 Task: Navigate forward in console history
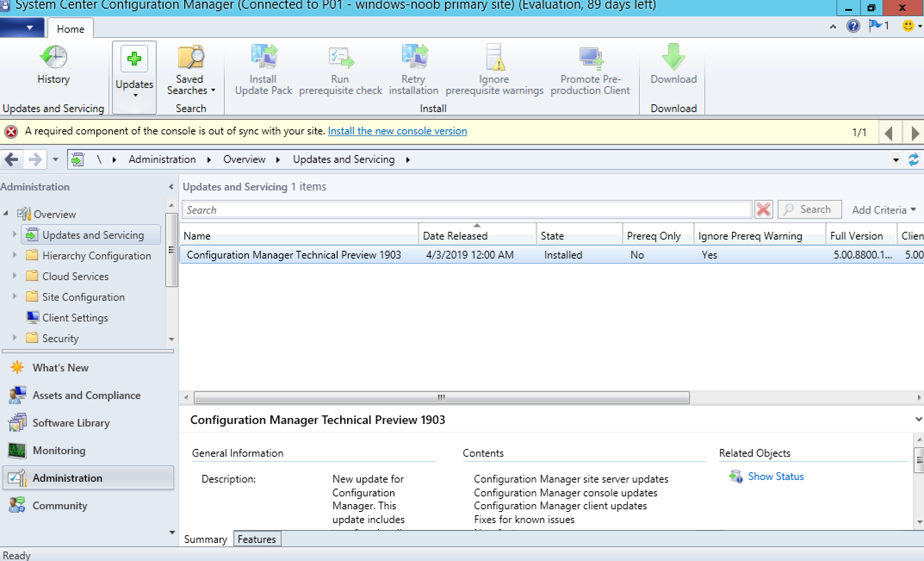pyautogui.click(x=35, y=160)
